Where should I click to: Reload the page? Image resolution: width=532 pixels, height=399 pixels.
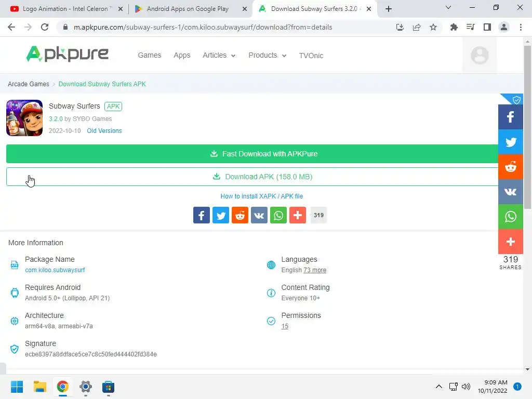[x=45, y=27]
